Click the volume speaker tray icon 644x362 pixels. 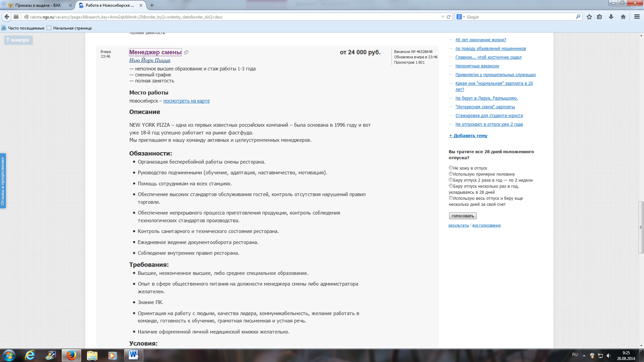click(x=608, y=355)
